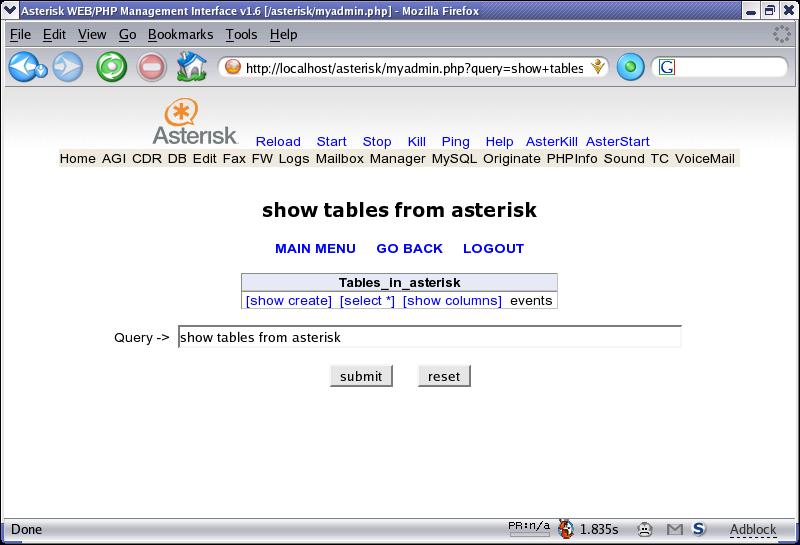
Task: Open the URL bar history dropdown arrow
Action: (598, 67)
